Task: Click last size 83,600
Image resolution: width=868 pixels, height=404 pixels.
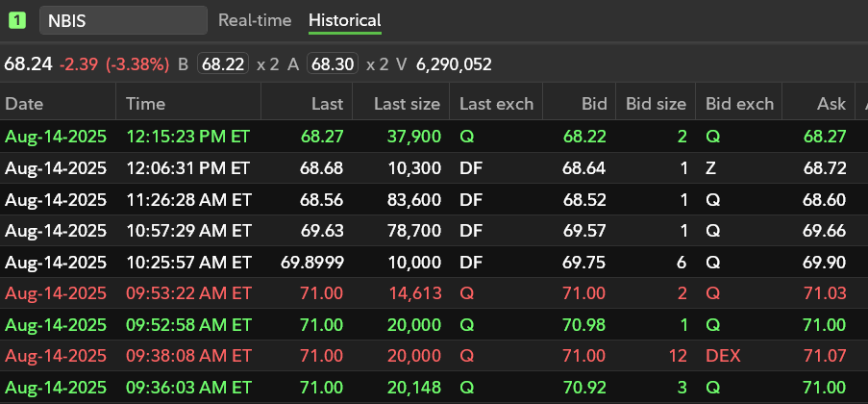Action: tap(413, 199)
